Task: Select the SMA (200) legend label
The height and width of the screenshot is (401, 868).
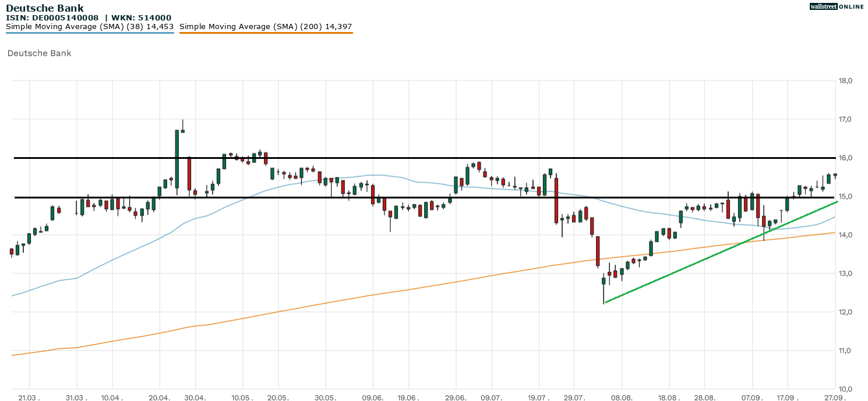Action: click(x=266, y=27)
